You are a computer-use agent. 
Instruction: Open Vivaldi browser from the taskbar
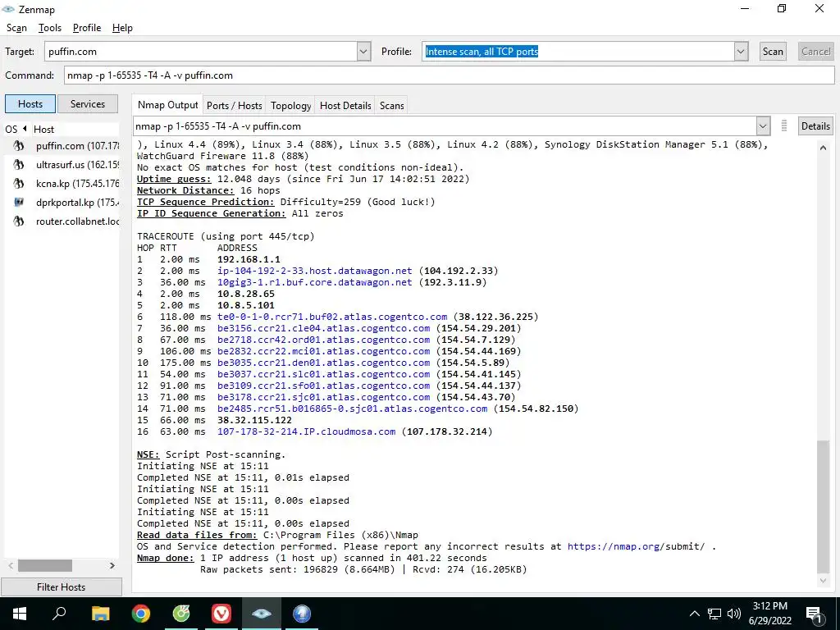221,614
